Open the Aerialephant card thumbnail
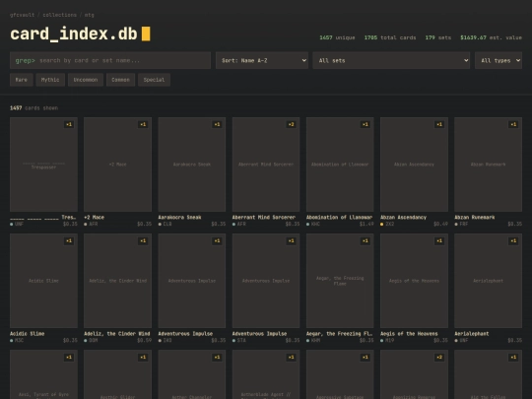Image resolution: width=532 pixels, height=399 pixels. click(x=489, y=281)
